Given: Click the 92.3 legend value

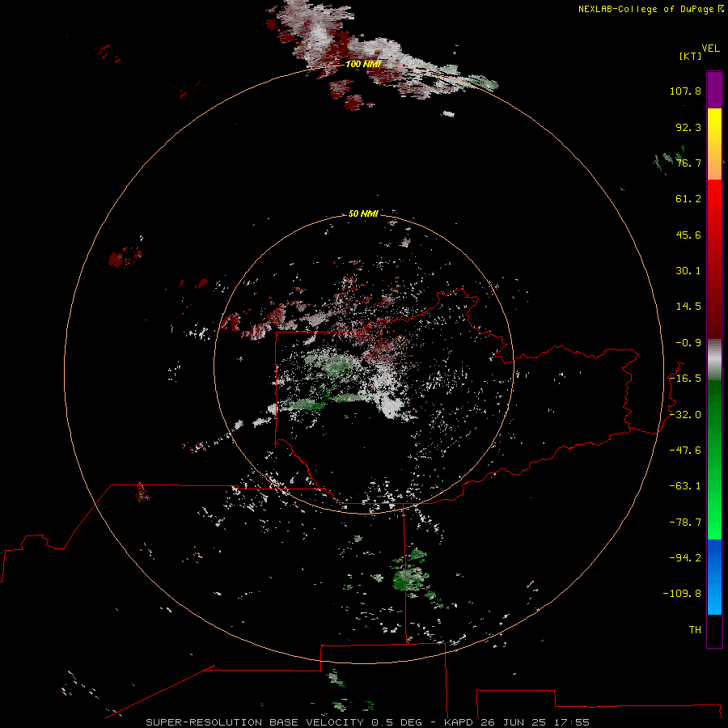Looking at the screenshot, I should pos(688,127).
